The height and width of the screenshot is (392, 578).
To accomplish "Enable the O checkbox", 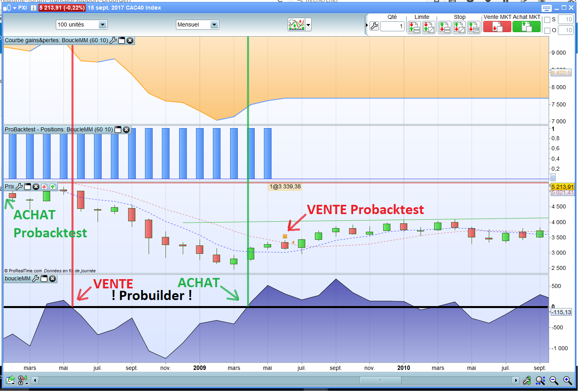I will [x=547, y=31].
